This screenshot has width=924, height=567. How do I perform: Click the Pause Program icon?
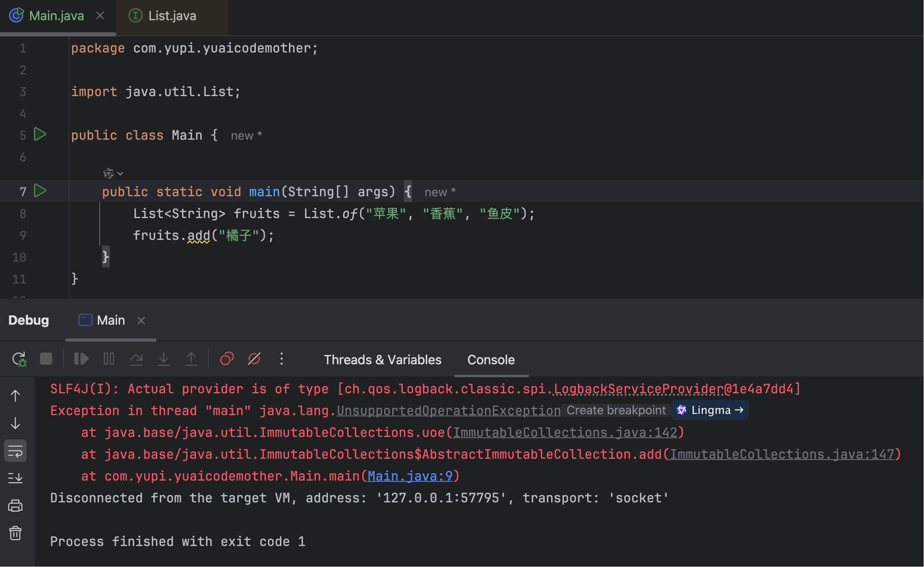(109, 359)
